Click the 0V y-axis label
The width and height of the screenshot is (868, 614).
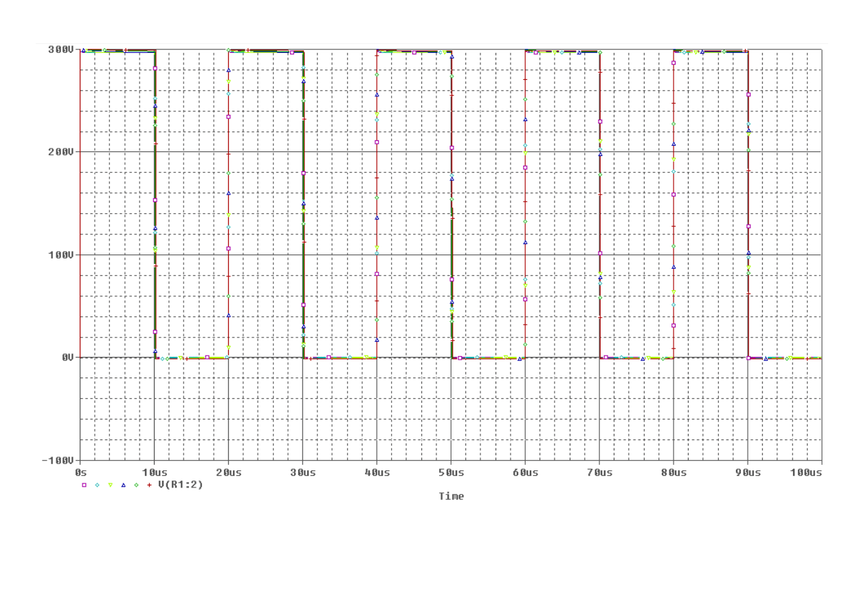click(x=65, y=358)
